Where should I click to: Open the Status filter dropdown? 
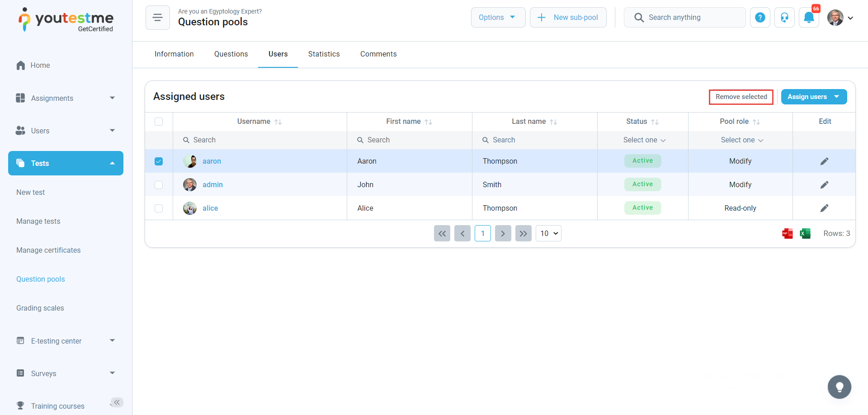point(644,140)
